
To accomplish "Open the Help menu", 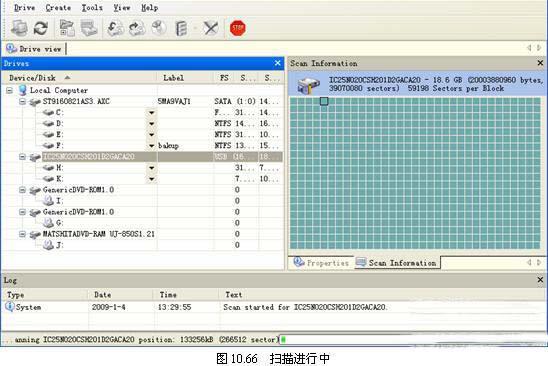I will (x=150, y=8).
